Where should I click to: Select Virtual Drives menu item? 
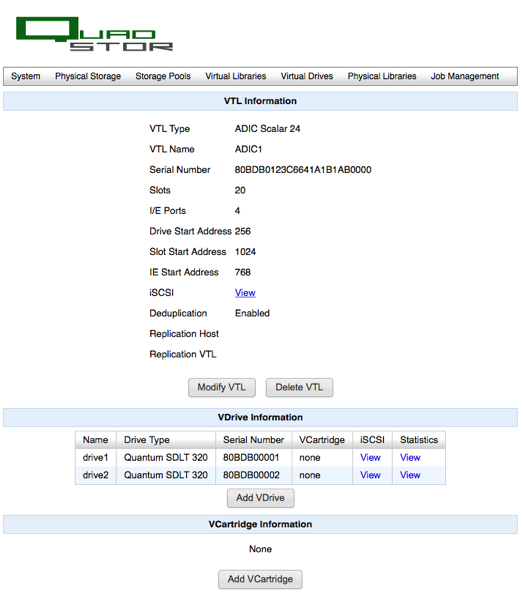coord(307,76)
